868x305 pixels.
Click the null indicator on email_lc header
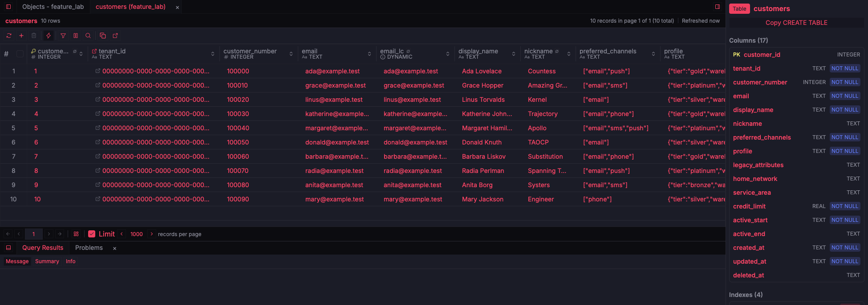[408, 51]
